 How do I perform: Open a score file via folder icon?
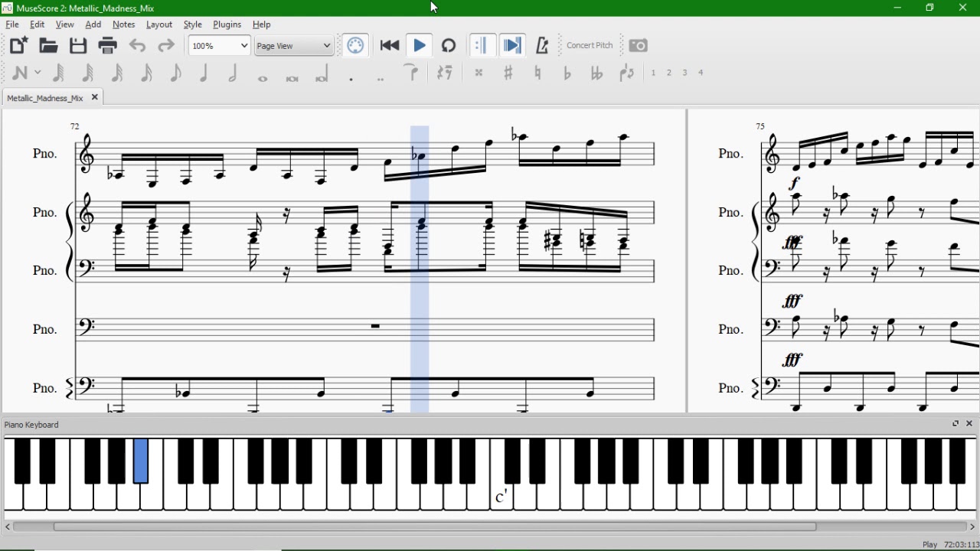point(48,45)
